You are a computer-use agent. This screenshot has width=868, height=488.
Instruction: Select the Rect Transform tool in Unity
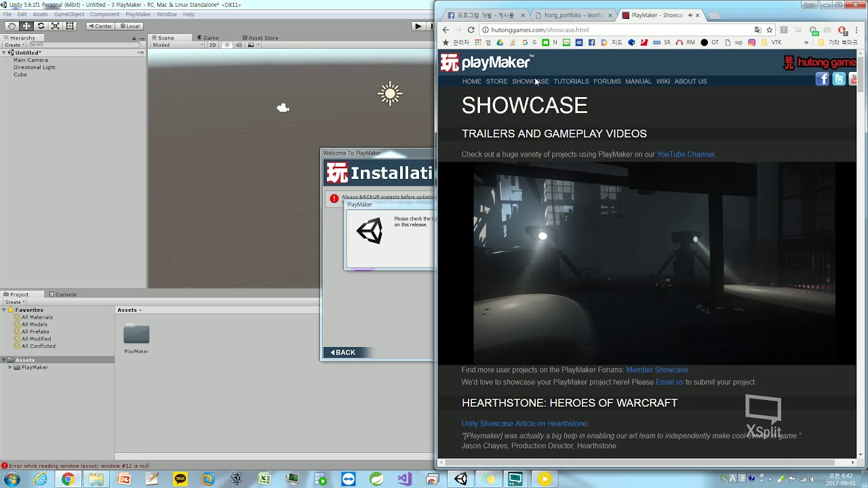69,26
